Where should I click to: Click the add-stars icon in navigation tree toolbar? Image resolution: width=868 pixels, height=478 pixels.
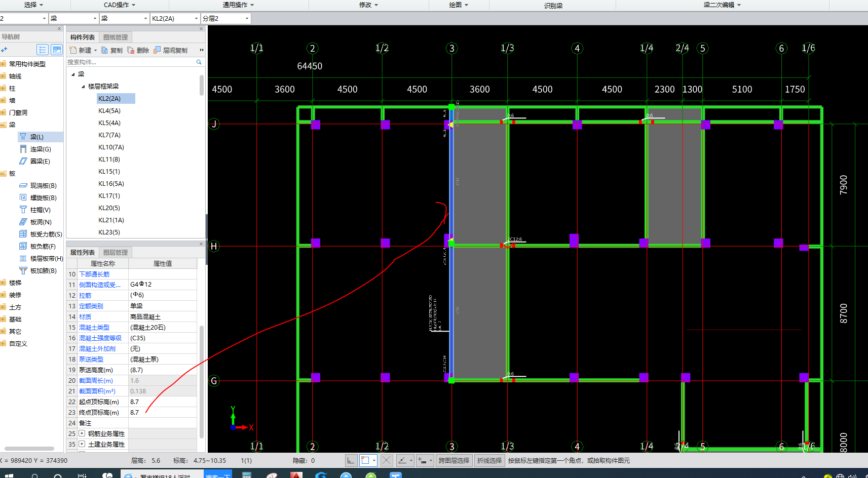(4, 50)
